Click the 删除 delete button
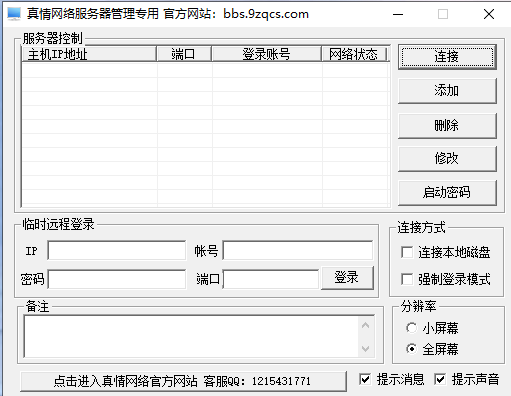The image size is (511, 396). (447, 126)
